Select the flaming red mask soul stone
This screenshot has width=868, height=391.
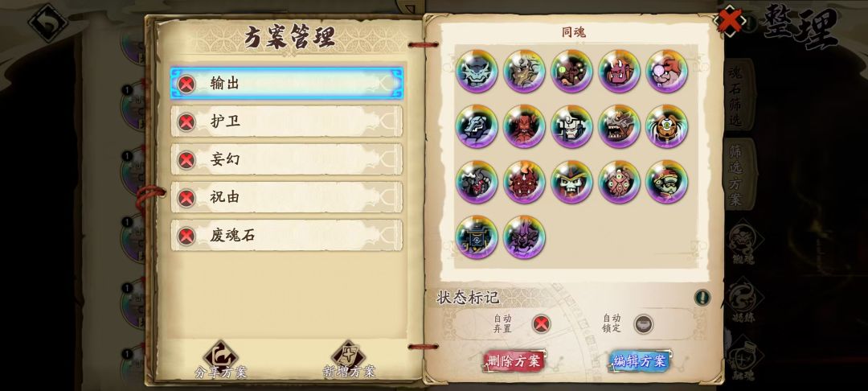(524, 182)
